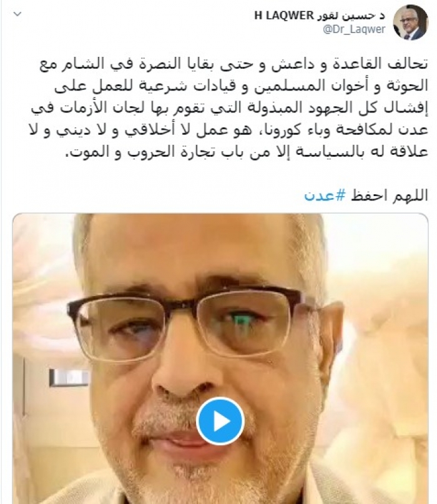Click the tweet line starting with الحوثة
Screen dimensions: 437x504
pyautogui.click(x=241, y=86)
